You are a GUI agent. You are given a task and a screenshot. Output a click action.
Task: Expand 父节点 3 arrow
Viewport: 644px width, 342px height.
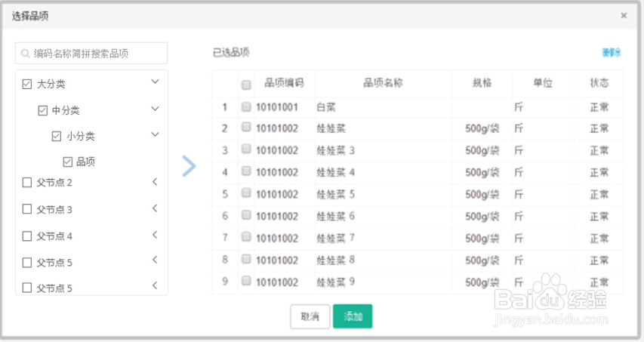[x=155, y=208]
